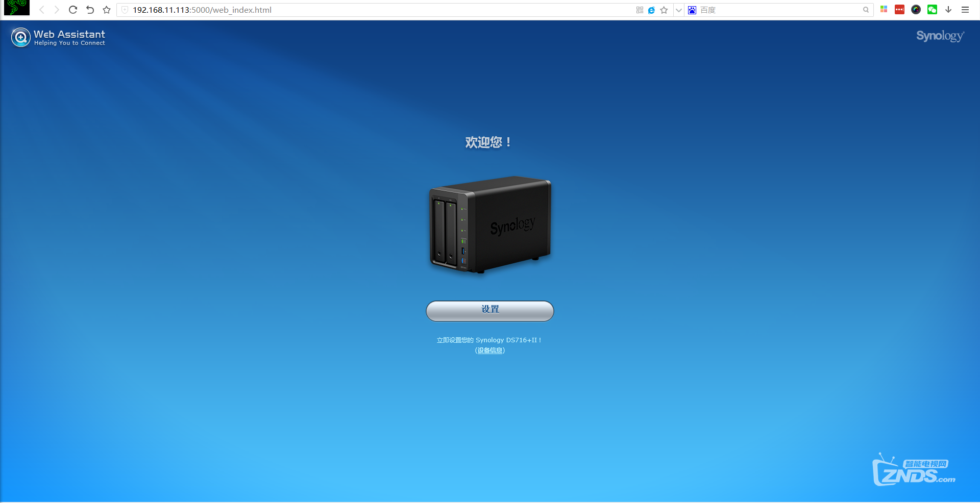This screenshot has width=980, height=503.
Task: Click the 欢迎您！ welcome heading
Action: 488,142
